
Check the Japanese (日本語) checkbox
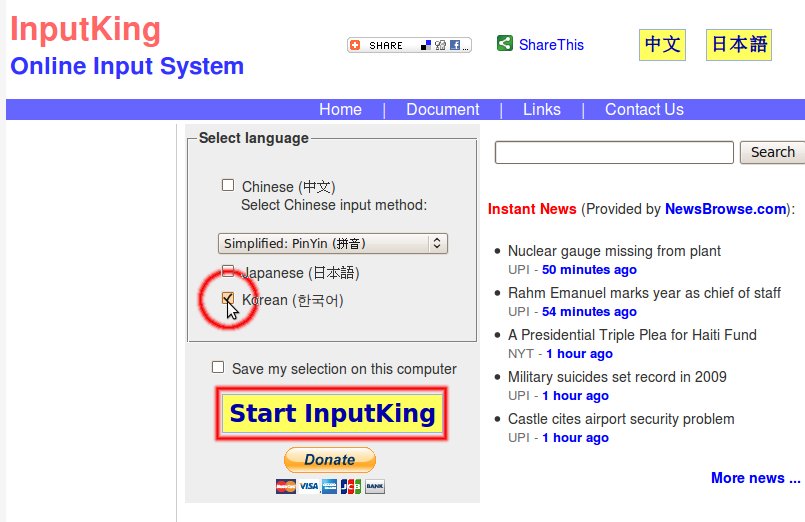[228, 270]
